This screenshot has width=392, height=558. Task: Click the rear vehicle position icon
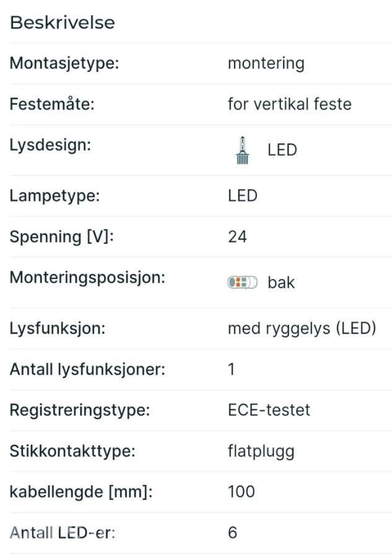(x=242, y=283)
